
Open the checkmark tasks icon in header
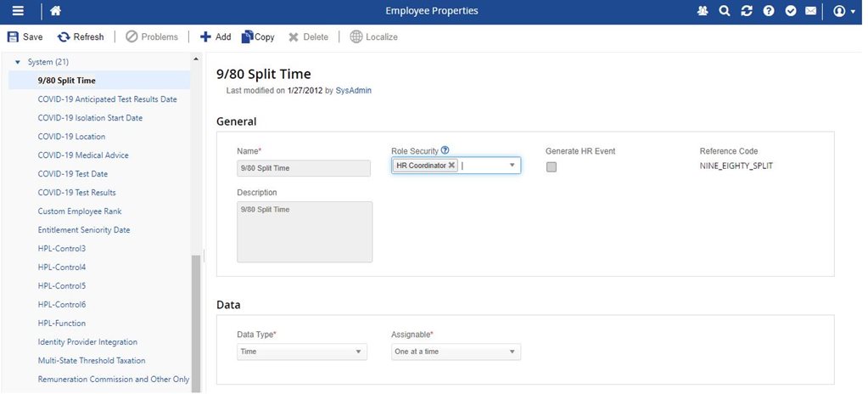click(x=791, y=11)
